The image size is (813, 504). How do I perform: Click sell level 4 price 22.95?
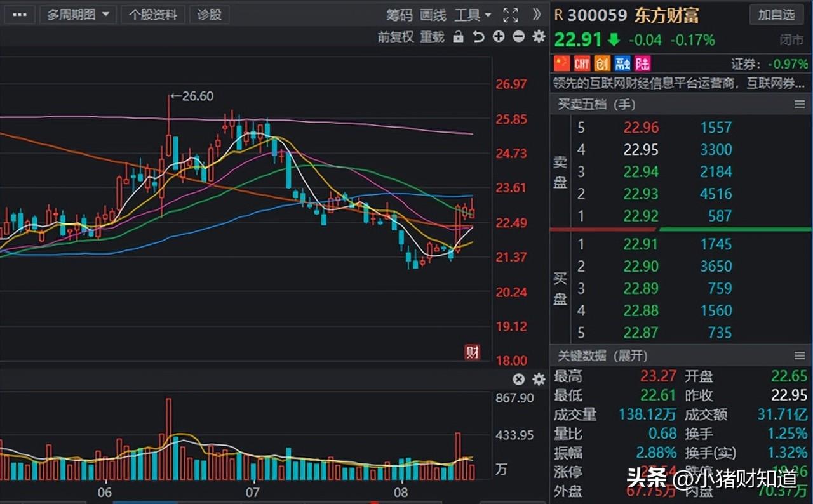641,150
